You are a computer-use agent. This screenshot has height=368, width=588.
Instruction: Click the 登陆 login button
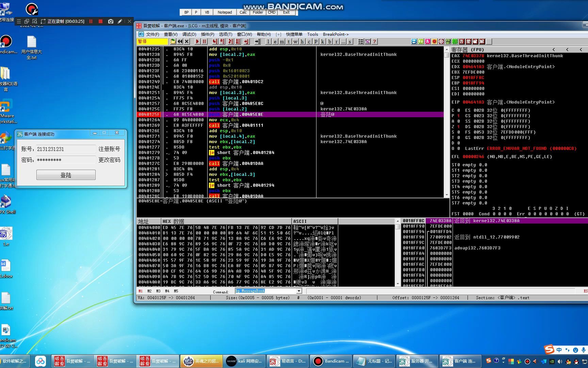coord(66,175)
